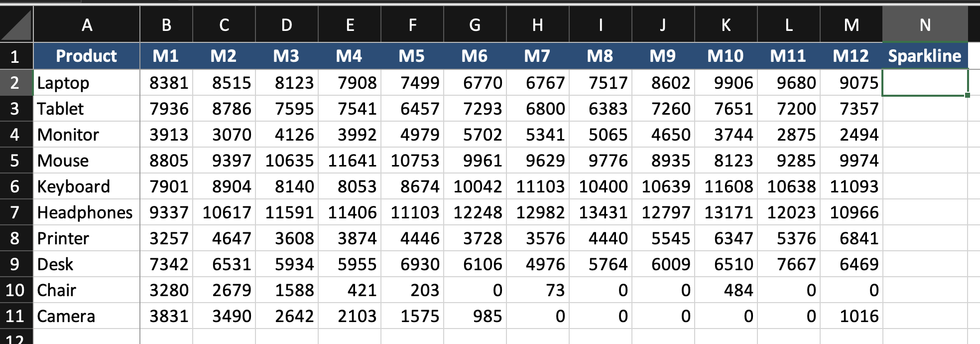The height and width of the screenshot is (344, 980).
Task: Click the Product header cell
Action: point(87,56)
